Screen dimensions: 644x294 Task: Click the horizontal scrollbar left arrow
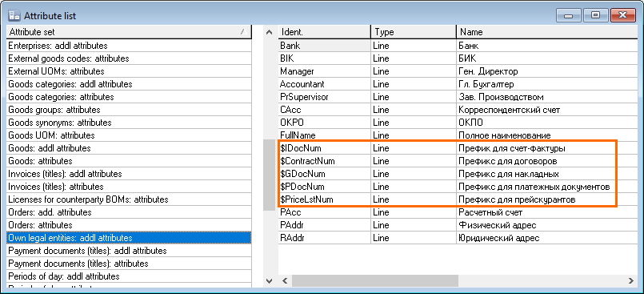[284, 281]
